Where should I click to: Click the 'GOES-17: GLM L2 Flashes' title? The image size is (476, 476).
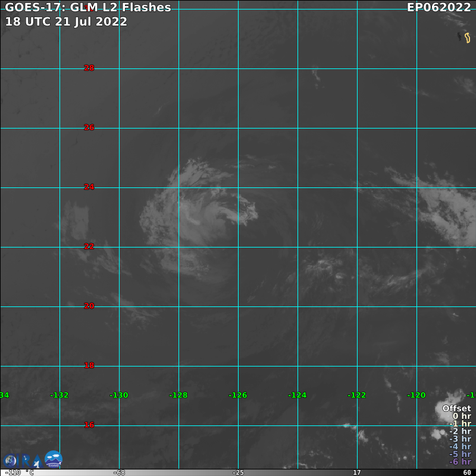point(88,7)
